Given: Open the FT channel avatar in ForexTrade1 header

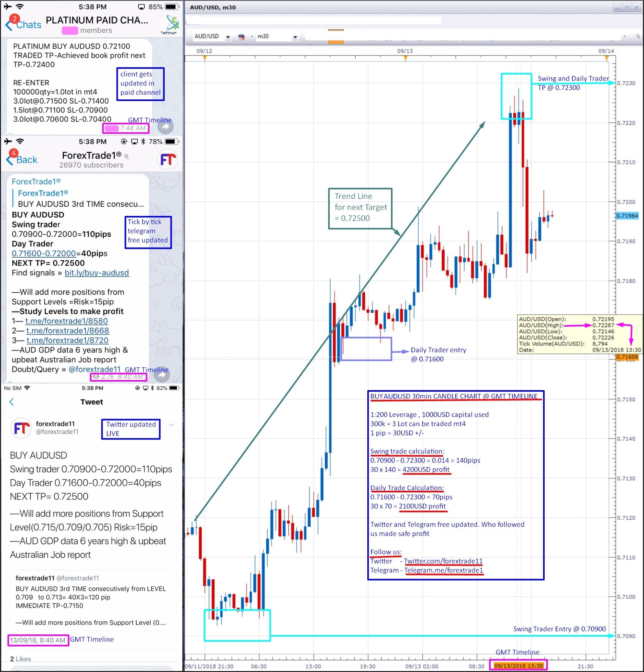Looking at the screenshot, I should pos(168,159).
